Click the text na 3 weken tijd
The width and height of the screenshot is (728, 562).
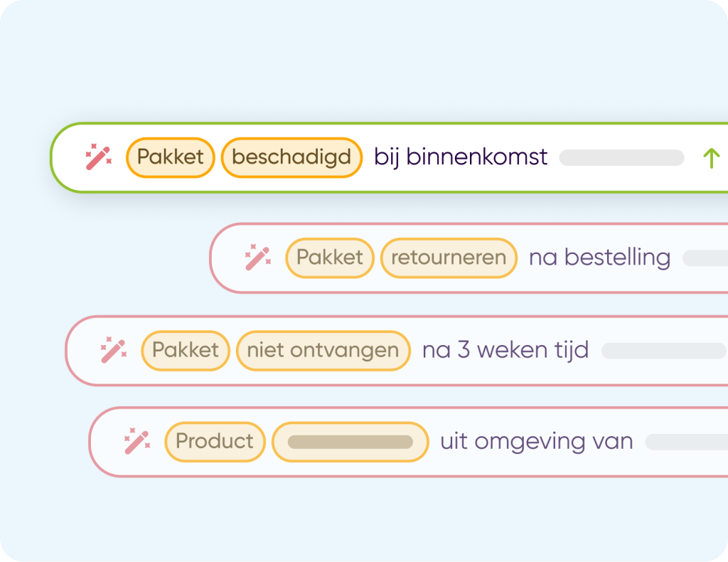click(505, 351)
